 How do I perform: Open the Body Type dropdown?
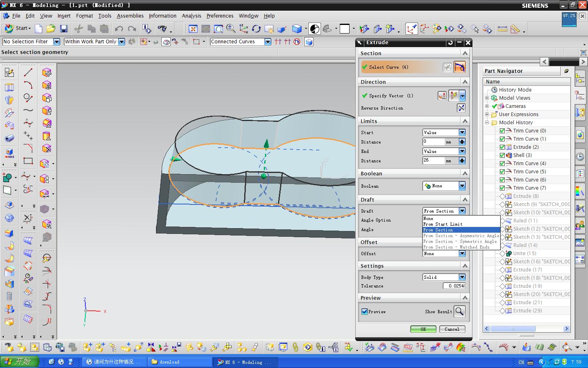[x=462, y=277]
